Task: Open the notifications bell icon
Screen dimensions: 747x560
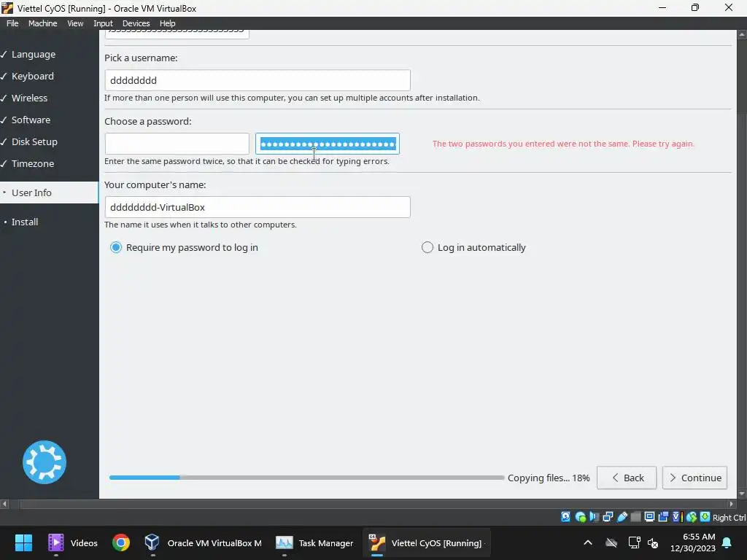Action: click(x=727, y=542)
